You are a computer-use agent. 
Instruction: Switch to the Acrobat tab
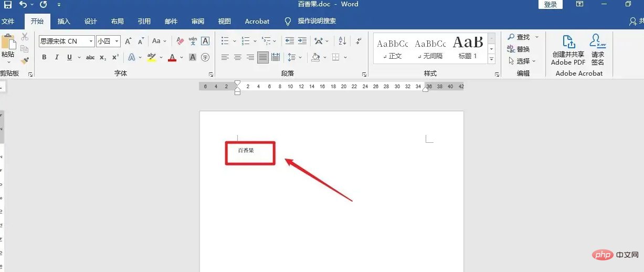pyautogui.click(x=257, y=21)
